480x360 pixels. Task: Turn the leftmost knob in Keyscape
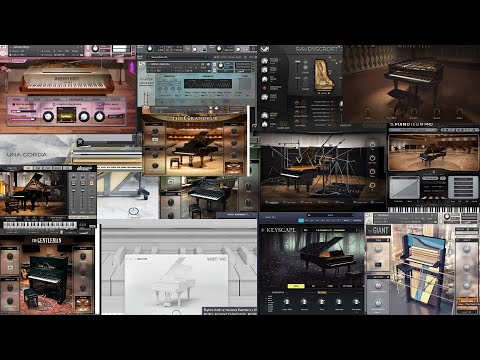click(x=287, y=302)
